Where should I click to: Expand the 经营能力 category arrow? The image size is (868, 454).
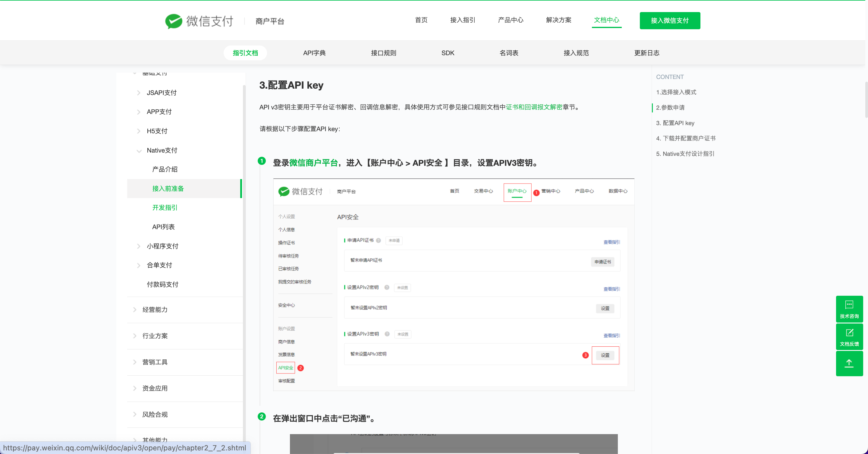tap(134, 310)
